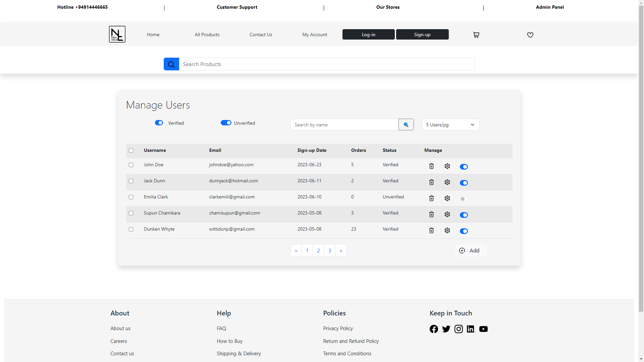Tick the checkbox for Supun Chamikara
This screenshot has height=362, width=644.
[131, 213]
